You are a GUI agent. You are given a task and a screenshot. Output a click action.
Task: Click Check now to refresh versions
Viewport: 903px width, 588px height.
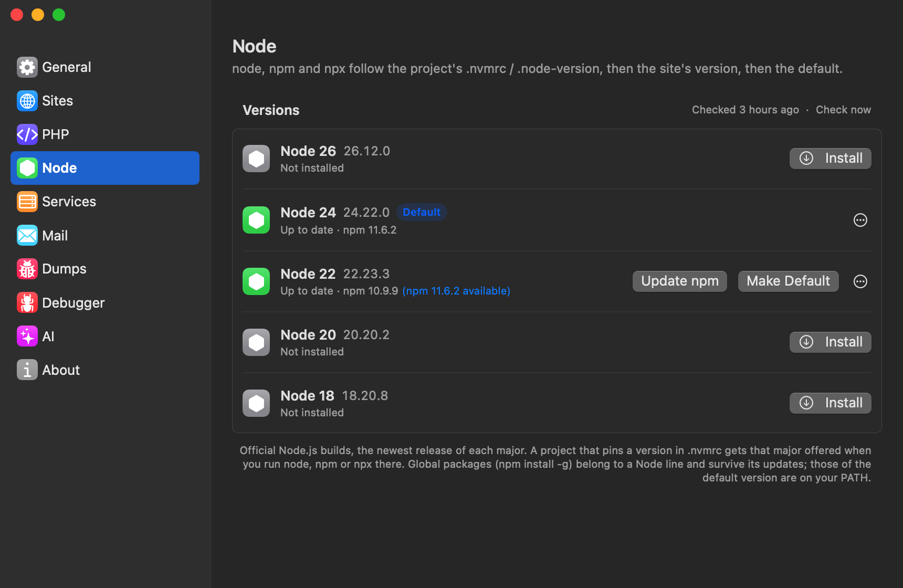pyautogui.click(x=843, y=110)
